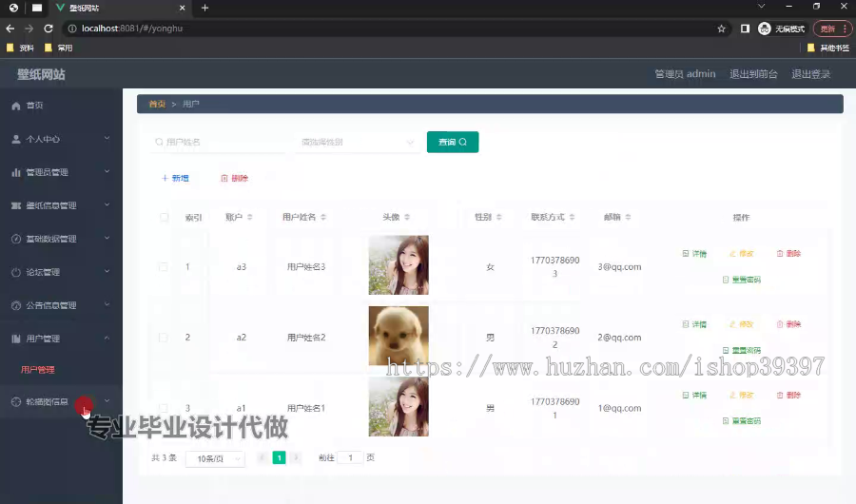Click the incognito 无痕模式 icon
856x504 pixels.
(x=765, y=29)
